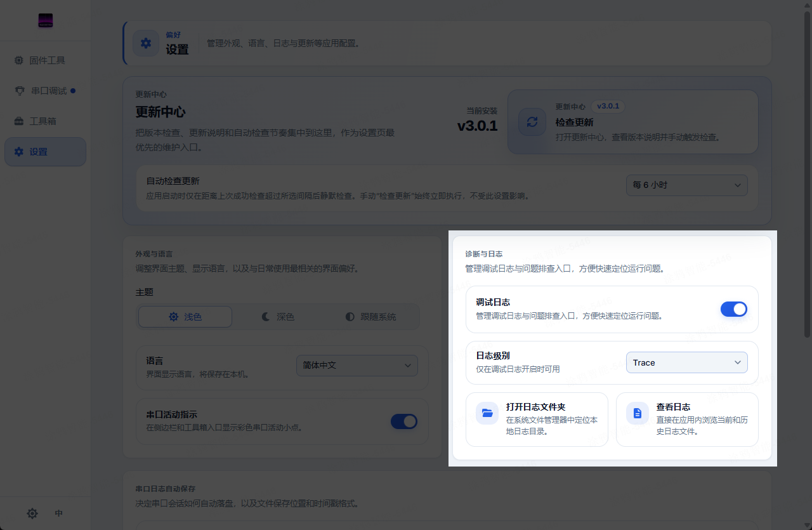Click the app logo at sidebar top
This screenshot has width=812, height=530.
(x=46, y=21)
